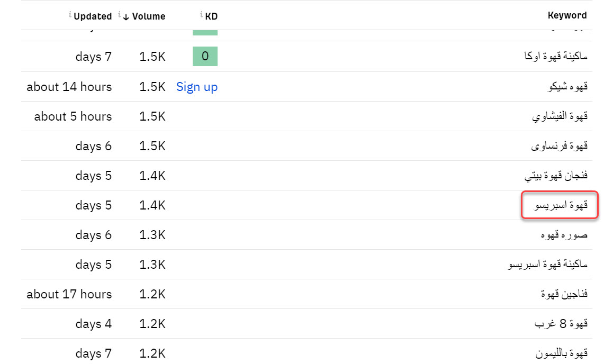Open the keyword ماكينة قهوة اسبريسو
This screenshot has height=364, width=613.
pyautogui.click(x=548, y=265)
